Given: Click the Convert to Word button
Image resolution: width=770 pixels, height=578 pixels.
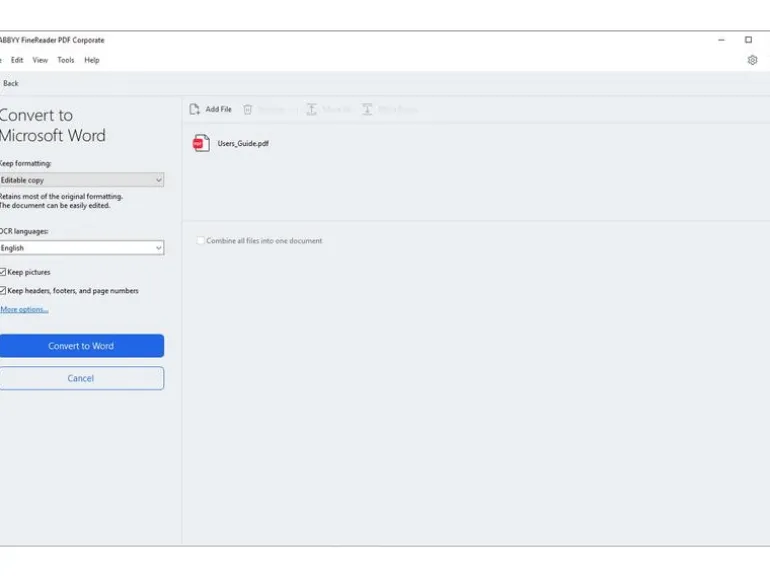Looking at the screenshot, I should (x=82, y=346).
